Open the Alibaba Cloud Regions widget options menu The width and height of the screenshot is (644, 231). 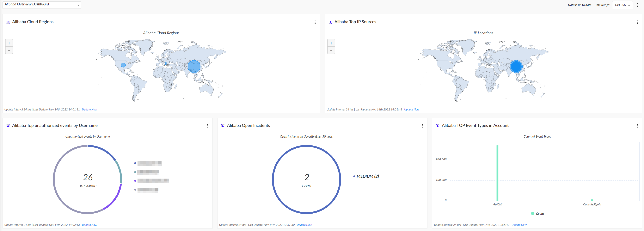(x=315, y=22)
